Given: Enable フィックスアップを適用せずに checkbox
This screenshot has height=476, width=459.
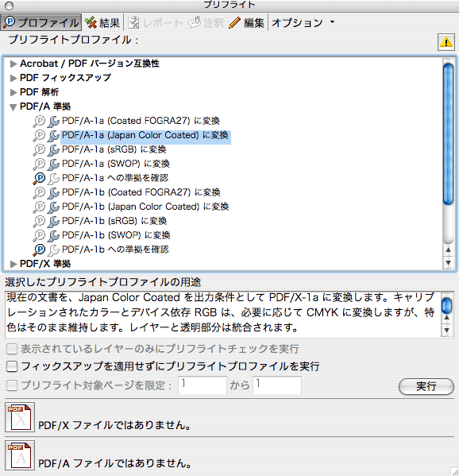Looking at the screenshot, I should [x=12, y=366].
